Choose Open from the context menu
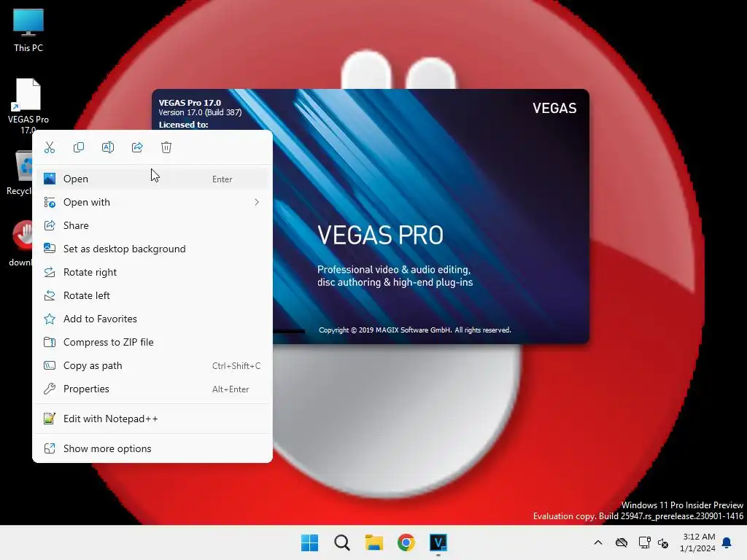 tap(152, 179)
